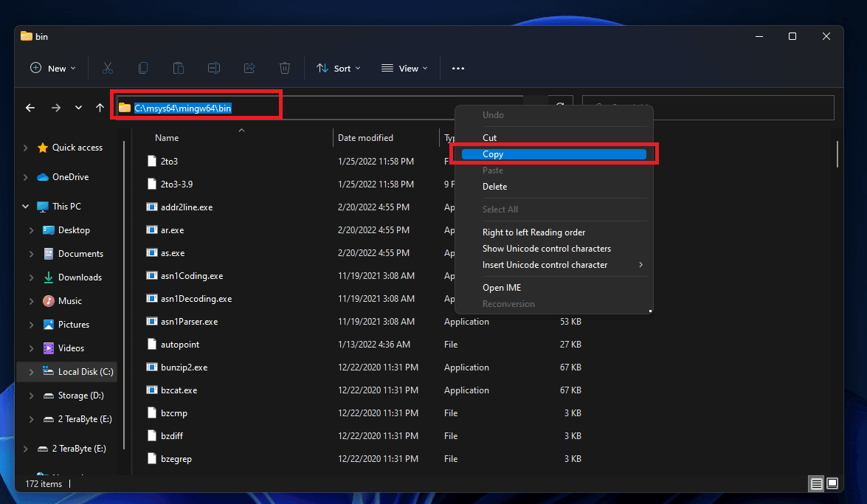Select Storage (D:) drive

[x=80, y=396]
